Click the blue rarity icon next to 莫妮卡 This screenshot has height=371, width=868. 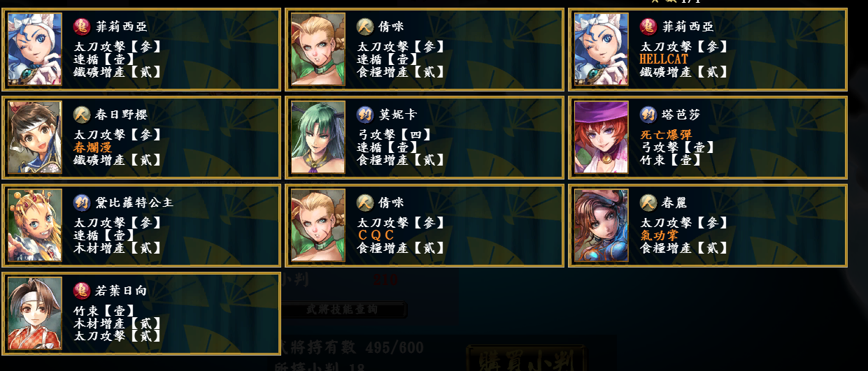(x=365, y=115)
